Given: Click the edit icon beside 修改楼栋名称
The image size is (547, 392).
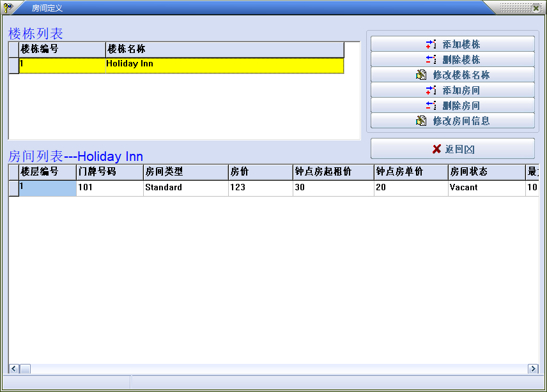Looking at the screenshot, I should (421, 75).
